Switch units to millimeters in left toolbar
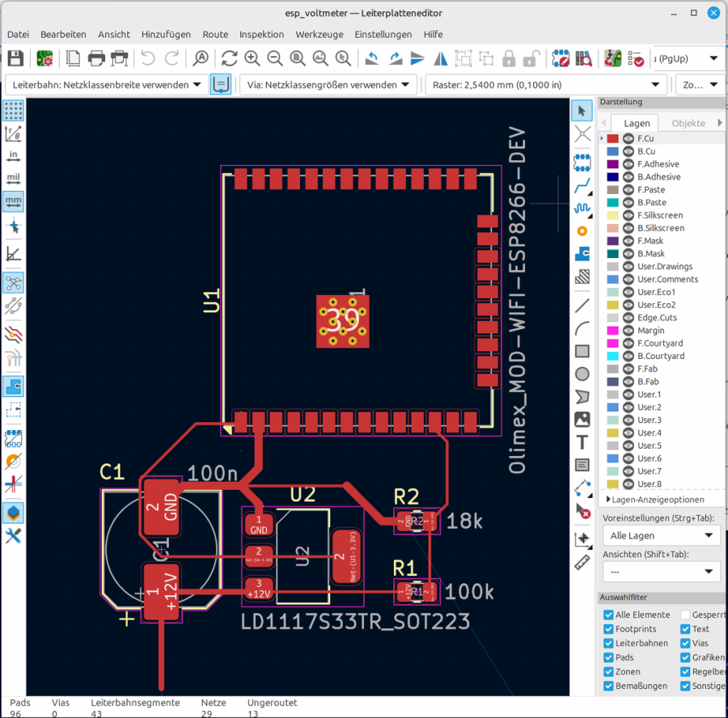 (x=13, y=200)
